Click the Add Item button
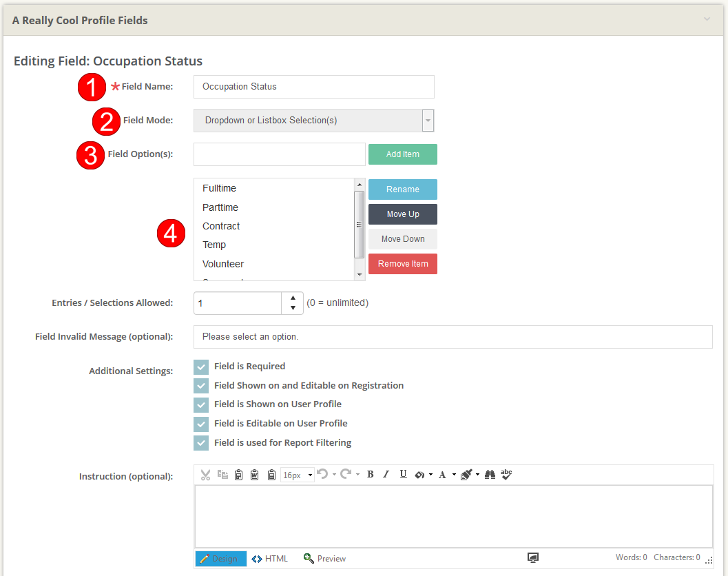The width and height of the screenshot is (728, 576). click(402, 154)
